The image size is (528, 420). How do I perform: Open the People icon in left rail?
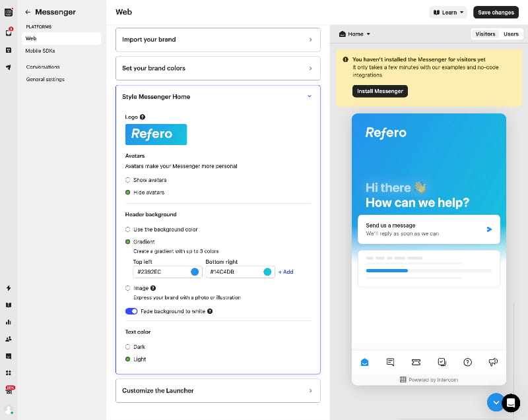tap(9, 339)
